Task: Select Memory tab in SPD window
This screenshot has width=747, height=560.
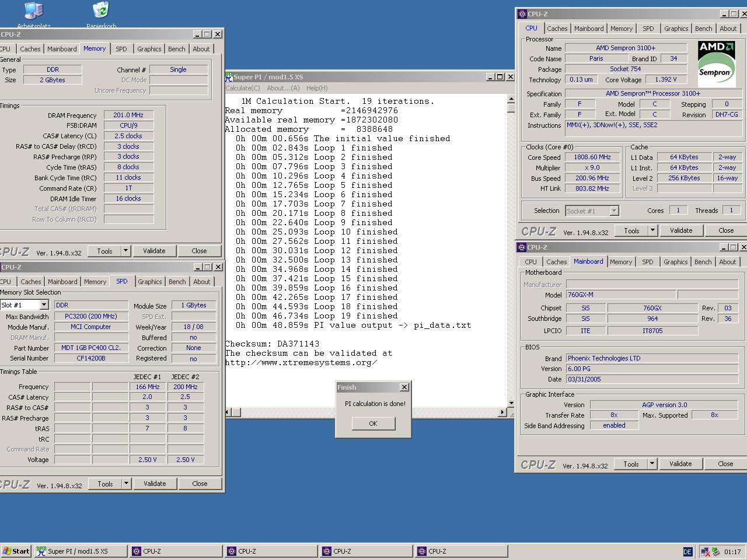Action: 95,282
